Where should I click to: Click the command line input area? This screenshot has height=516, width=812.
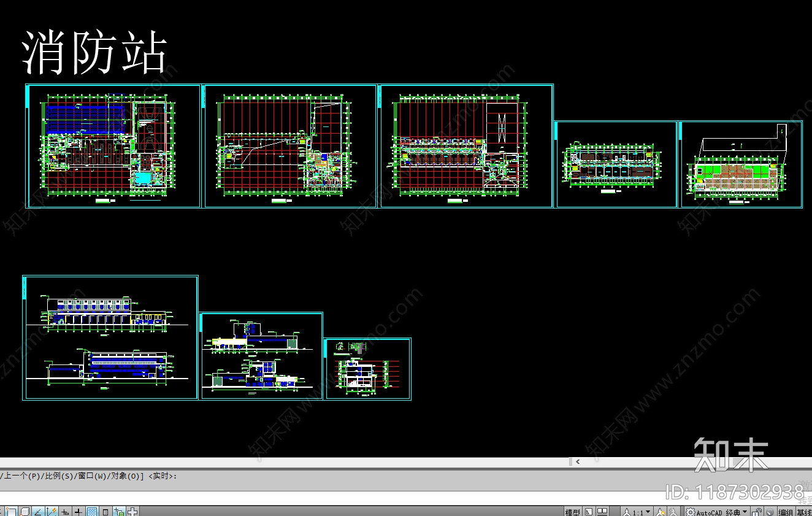406,499
